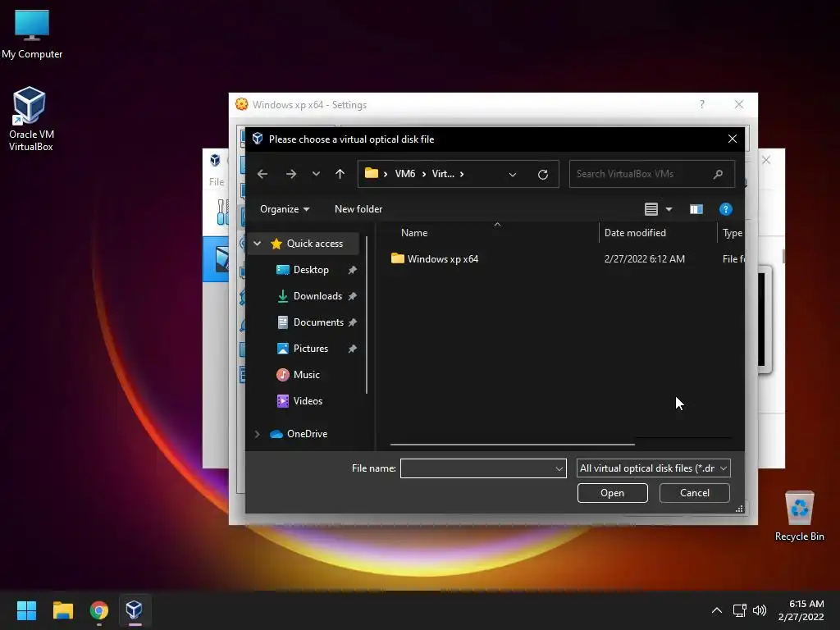This screenshot has width=840, height=630.
Task: Open Videos in the sidebar
Action: 308,400
